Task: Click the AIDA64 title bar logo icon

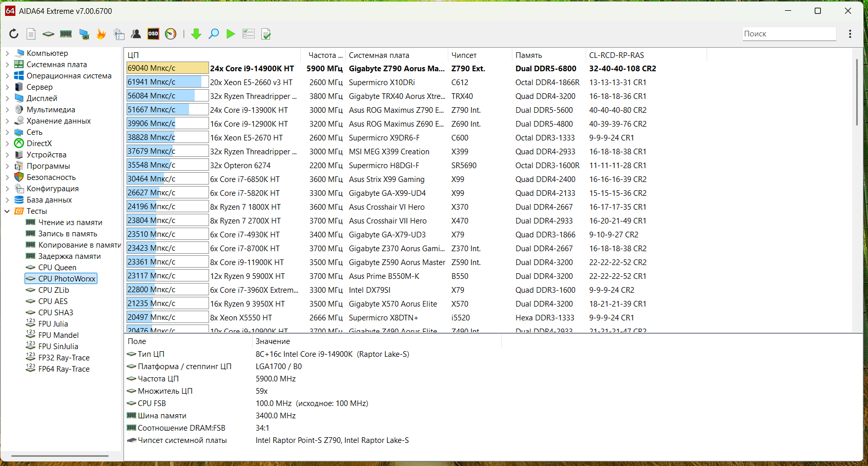Action: [10, 11]
